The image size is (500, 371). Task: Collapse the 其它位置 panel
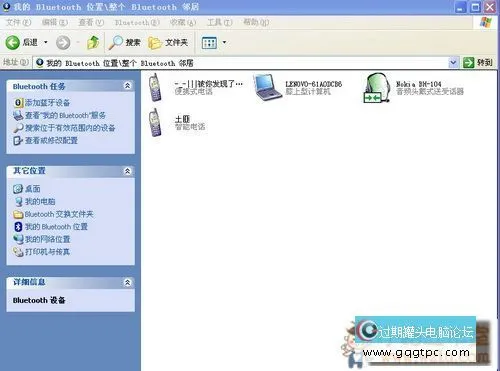pos(127,171)
